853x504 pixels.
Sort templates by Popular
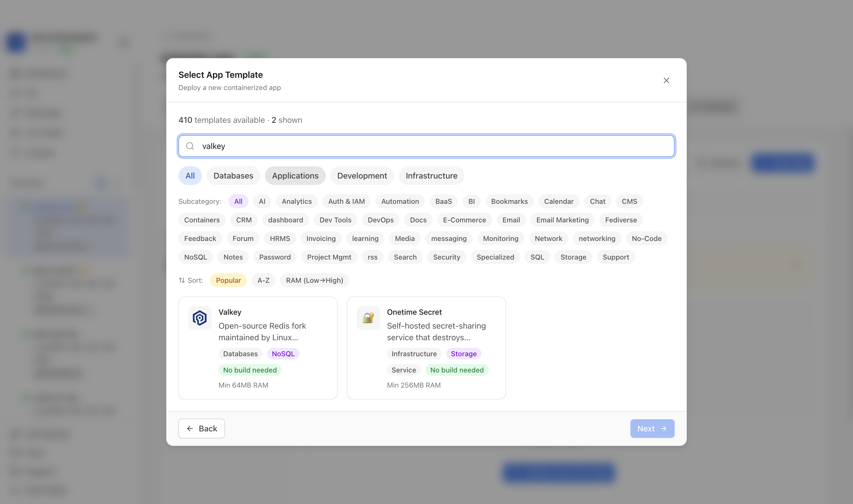228,280
